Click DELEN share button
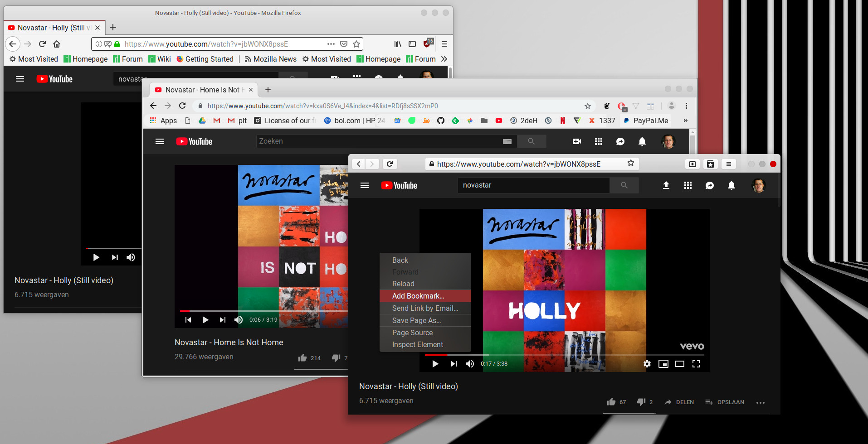Viewport: 868px width, 444px height. [679, 402]
